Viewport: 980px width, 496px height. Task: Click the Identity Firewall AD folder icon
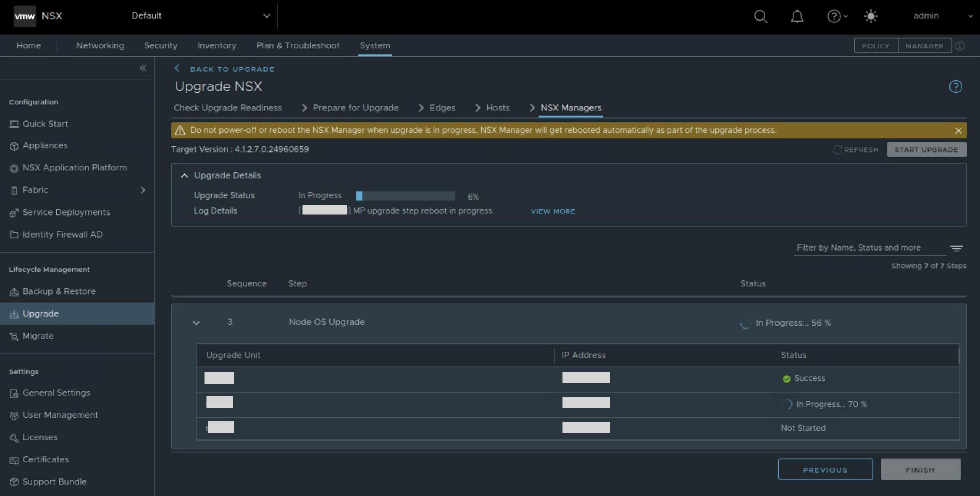coord(14,235)
